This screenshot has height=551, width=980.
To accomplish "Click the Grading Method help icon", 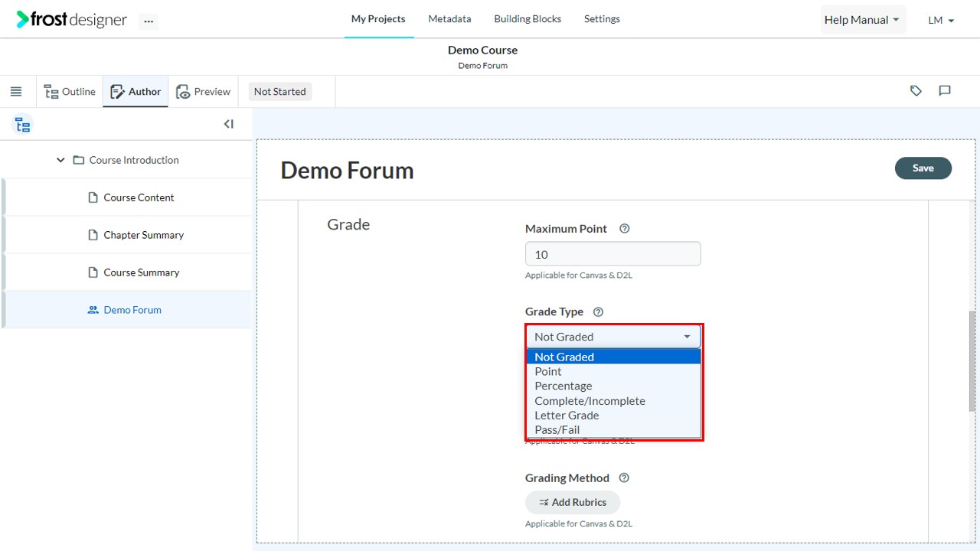I will click(x=624, y=478).
